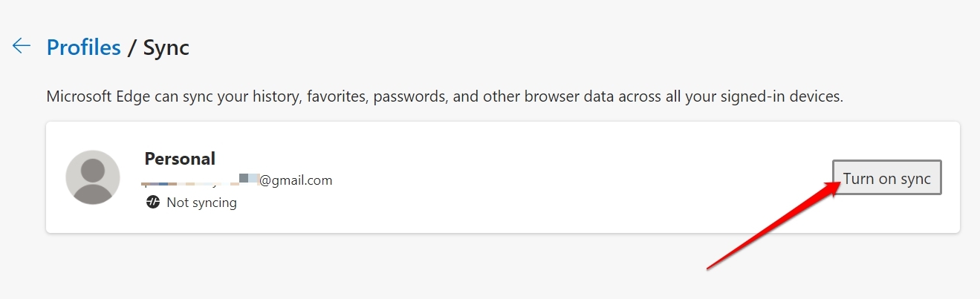This screenshot has height=299, width=980.
Task: Click the Sync page heading text
Action: pyautogui.click(x=166, y=48)
